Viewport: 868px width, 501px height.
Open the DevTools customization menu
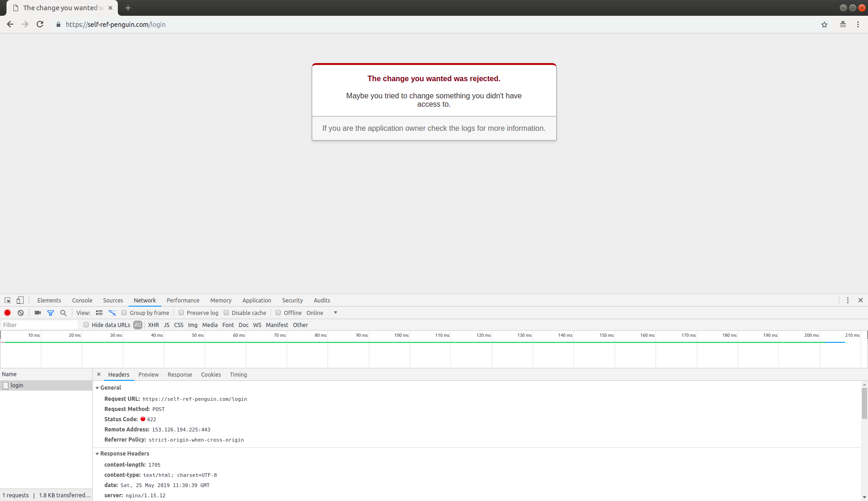coord(848,300)
